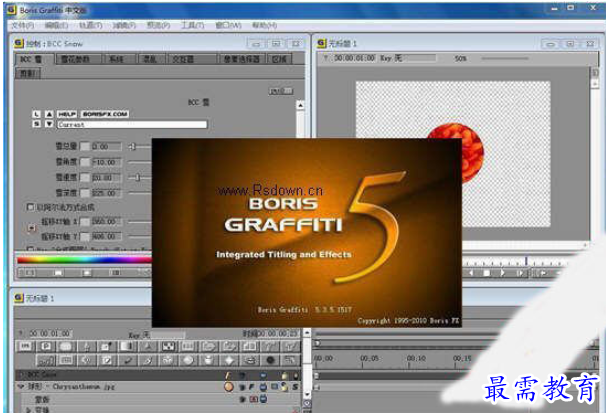
Task: Open the Current preset field
Action: tap(132, 124)
